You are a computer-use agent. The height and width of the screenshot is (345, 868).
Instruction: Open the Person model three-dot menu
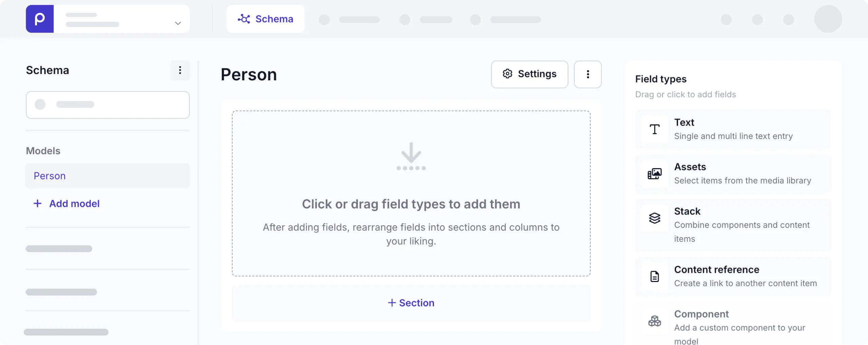588,75
